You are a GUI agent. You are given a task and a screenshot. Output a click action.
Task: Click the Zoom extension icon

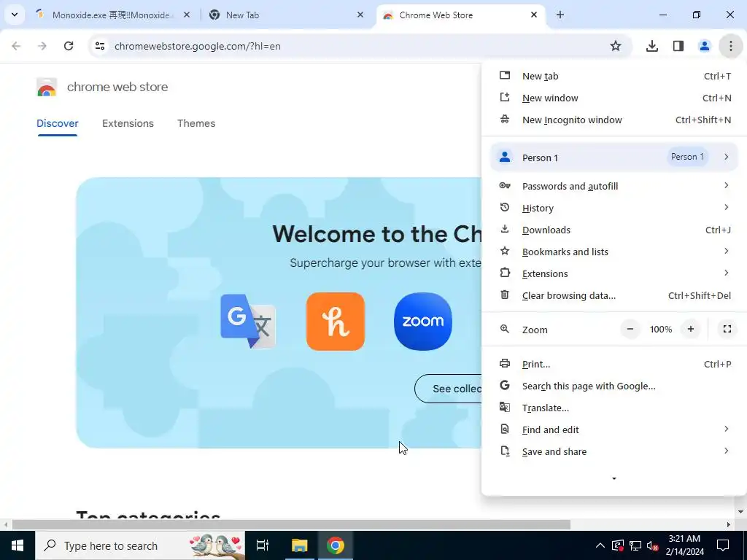423,322
